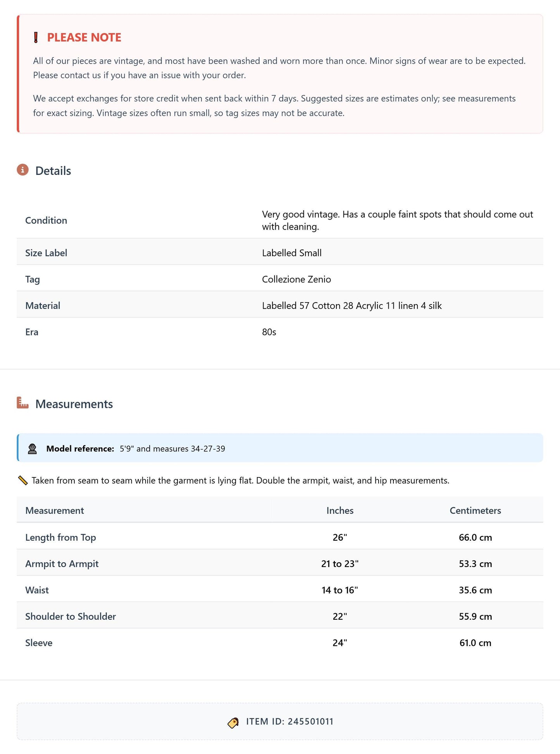Click the red exclamation mark icon
Image resolution: width=560 pixels, height=754 pixels.
[36, 38]
